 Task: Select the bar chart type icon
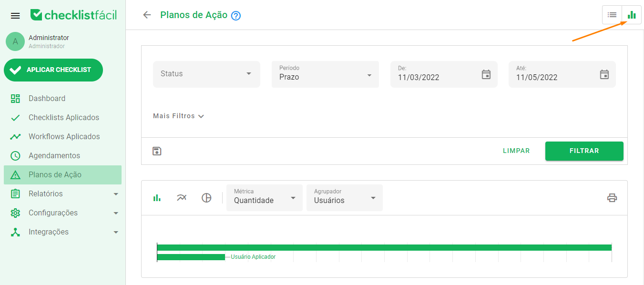coord(157,198)
